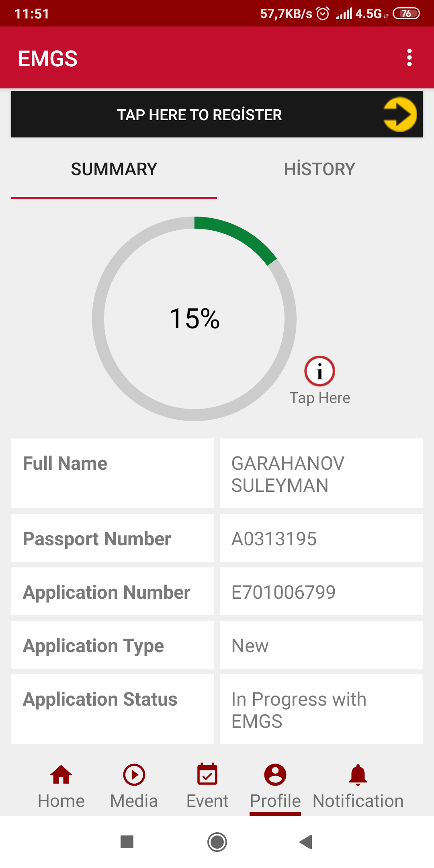Tap the full name Garahanov Suleyman
434x868 pixels.
[288, 474]
